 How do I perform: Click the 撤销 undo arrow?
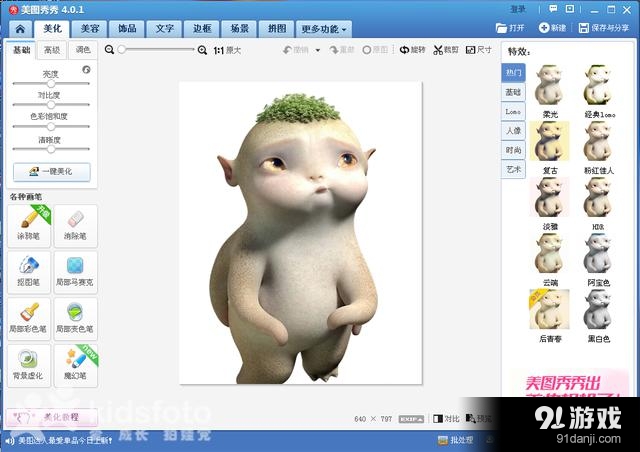point(296,50)
